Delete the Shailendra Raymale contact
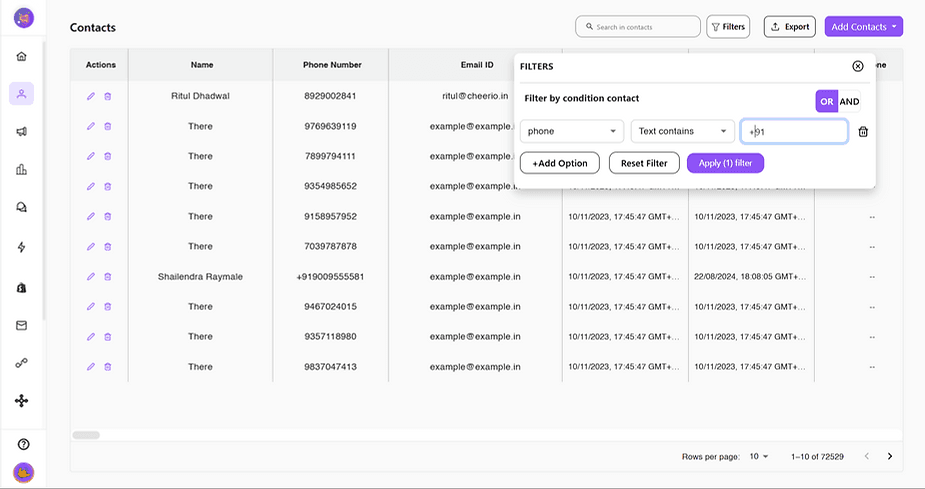This screenshot has height=489, width=925. point(107,277)
